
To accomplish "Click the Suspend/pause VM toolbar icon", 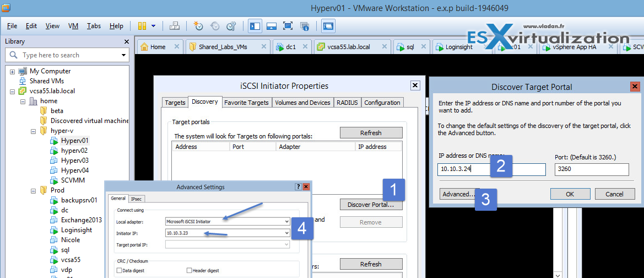I will point(142,26).
